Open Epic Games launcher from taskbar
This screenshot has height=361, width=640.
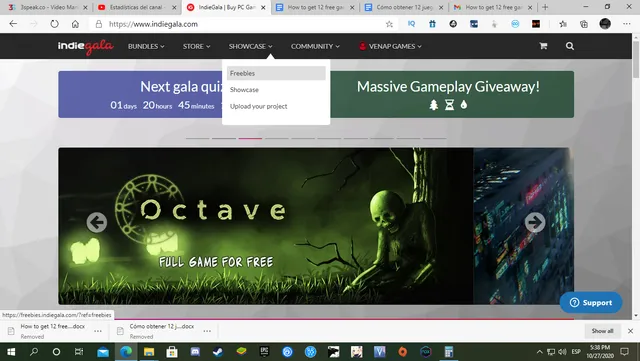click(264, 352)
